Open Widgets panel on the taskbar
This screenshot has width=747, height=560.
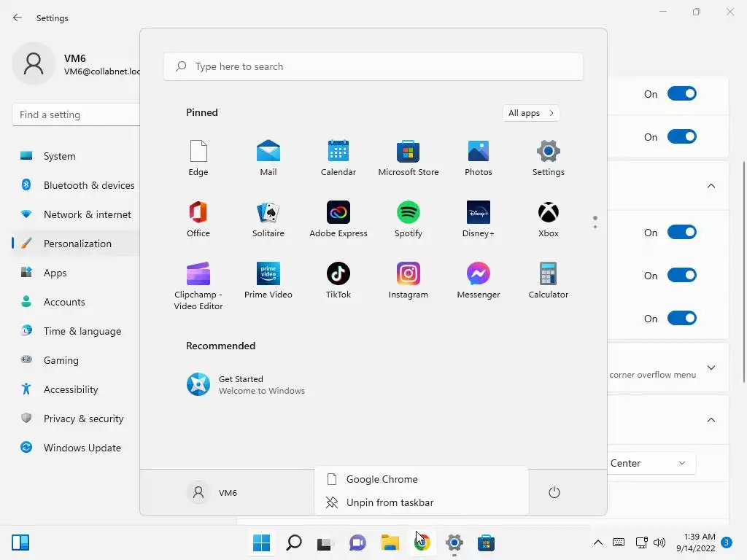coord(20,542)
